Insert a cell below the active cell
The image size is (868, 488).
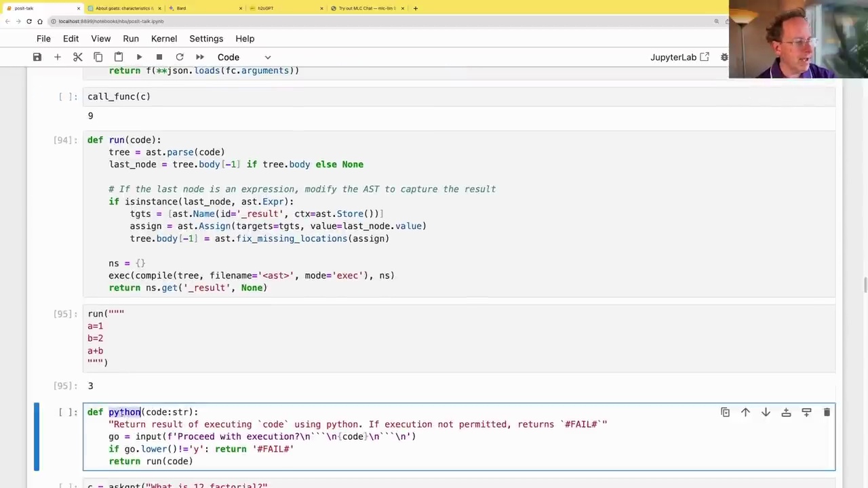click(806, 412)
